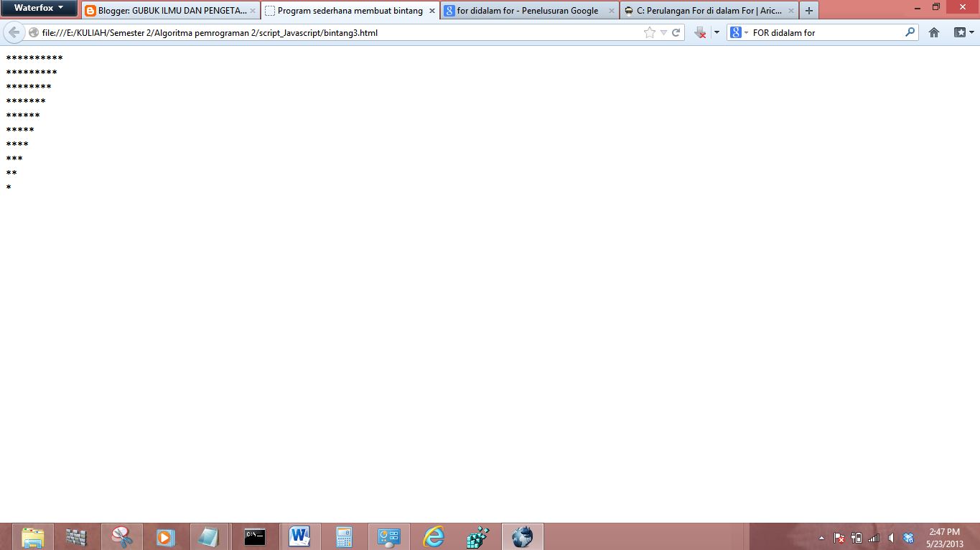This screenshot has width=980, height=550.
Task: Open Calculator from taskbar
Action: click(x=344, y=536)
